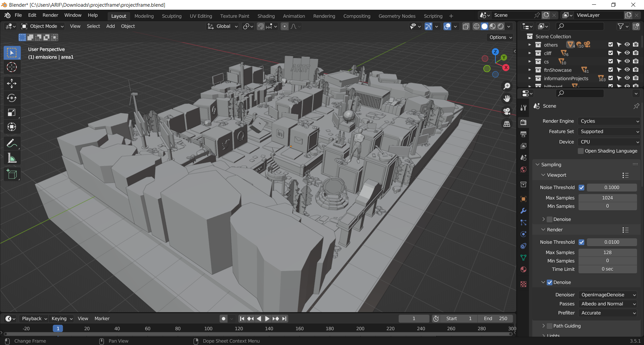Select the 3D Cursor tool
This screenshot has width=644, height=345.
point(12,67)
